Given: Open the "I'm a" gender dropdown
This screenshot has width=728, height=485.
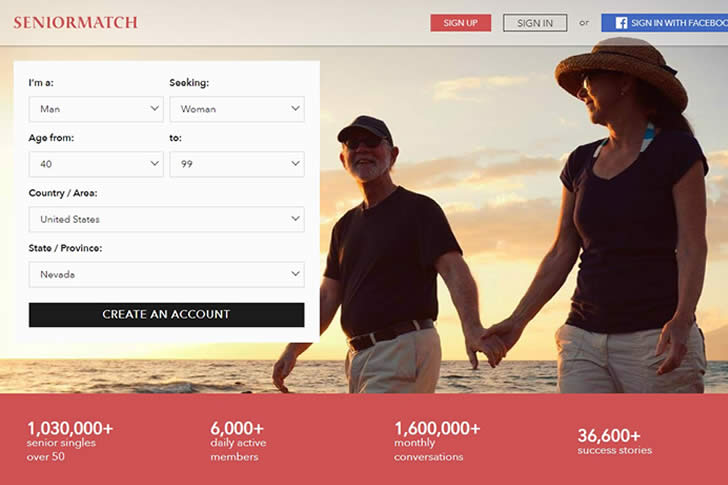Looking at the screenshot, I should coord(96,109).
